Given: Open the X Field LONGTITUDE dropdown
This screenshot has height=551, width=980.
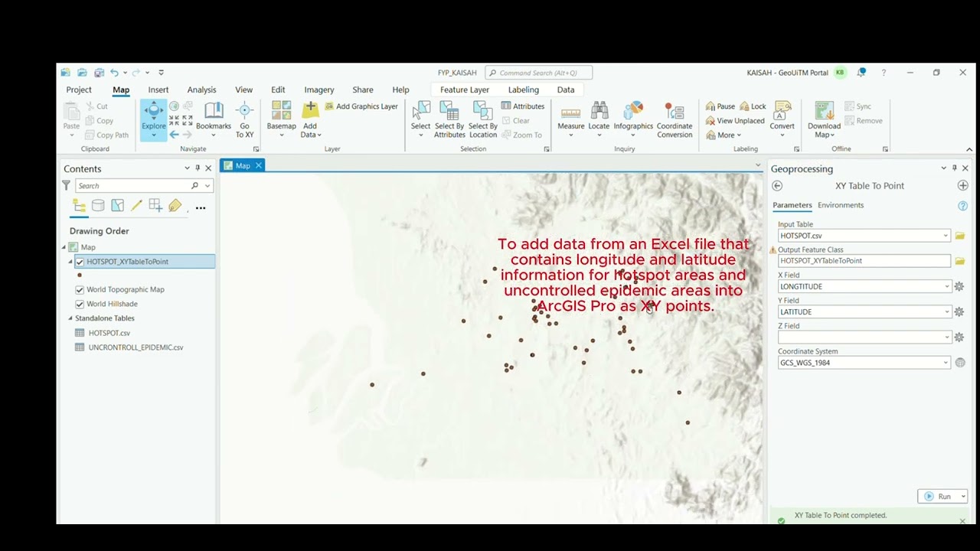Looking at the screenshot, I should point(946,286).
